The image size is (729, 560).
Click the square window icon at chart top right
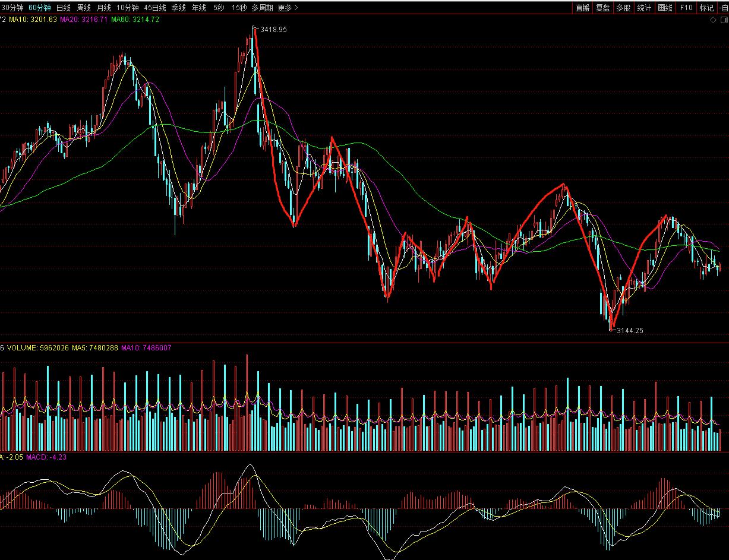[x=724, y=20]
